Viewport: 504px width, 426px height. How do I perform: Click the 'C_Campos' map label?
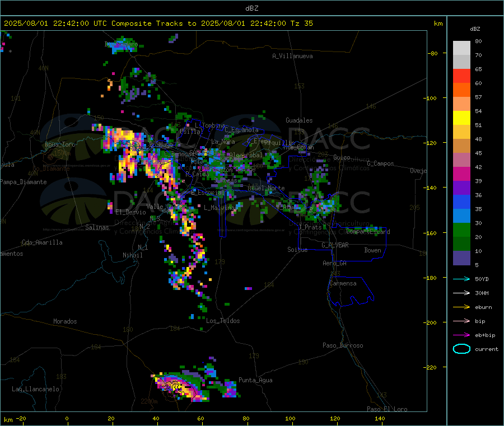point(380,163)
